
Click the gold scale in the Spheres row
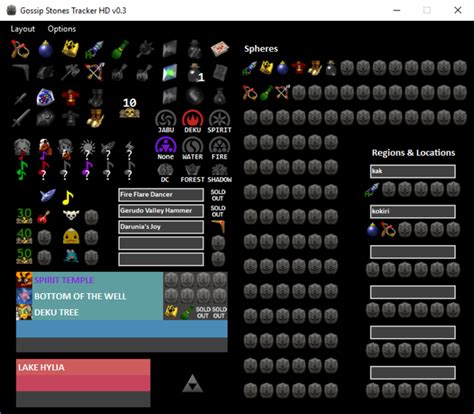coord(266,68)
